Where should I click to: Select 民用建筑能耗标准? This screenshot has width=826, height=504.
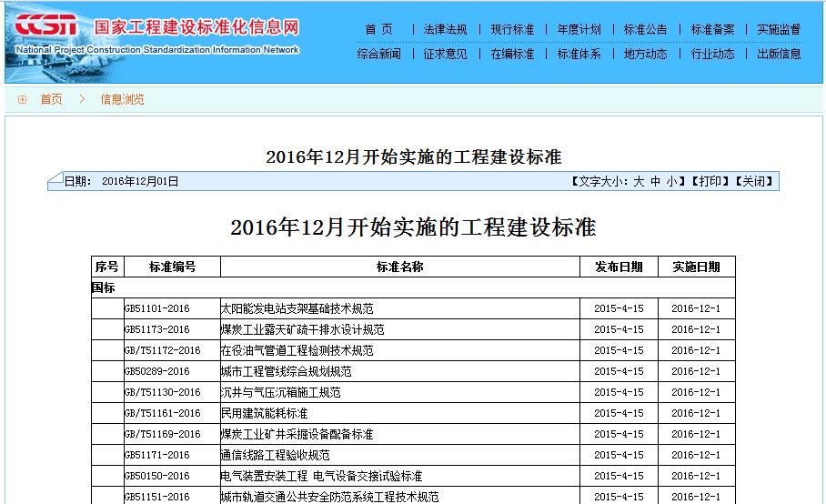(x=265, y=413)
